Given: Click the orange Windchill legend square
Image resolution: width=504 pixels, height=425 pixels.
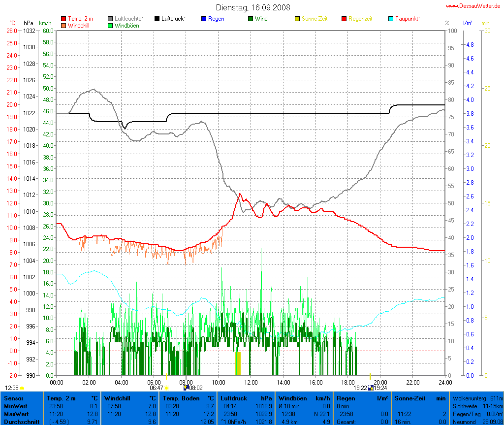Looking at the screenshot, I should [63, 25].
